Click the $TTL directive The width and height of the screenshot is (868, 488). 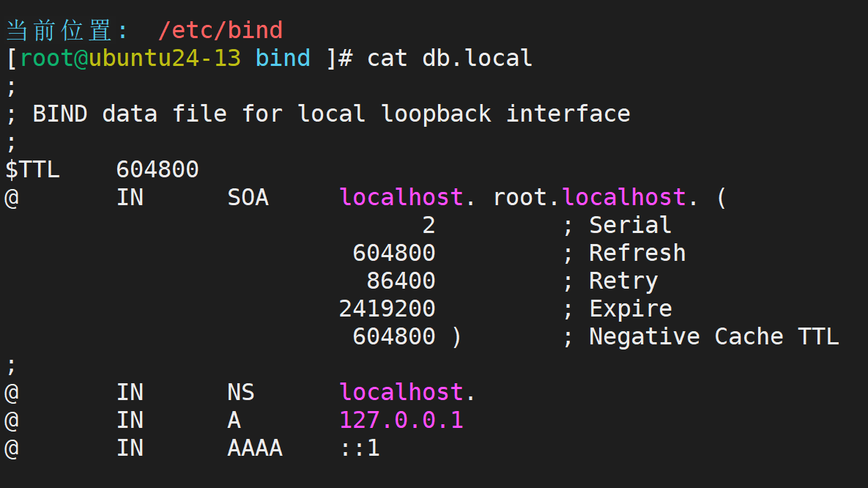[33, 169]
